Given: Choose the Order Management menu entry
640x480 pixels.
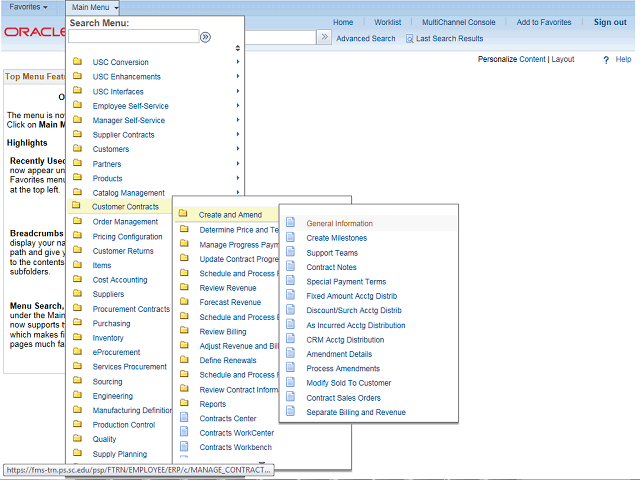Looking at the screenshot, I should [x=125, y=222].
